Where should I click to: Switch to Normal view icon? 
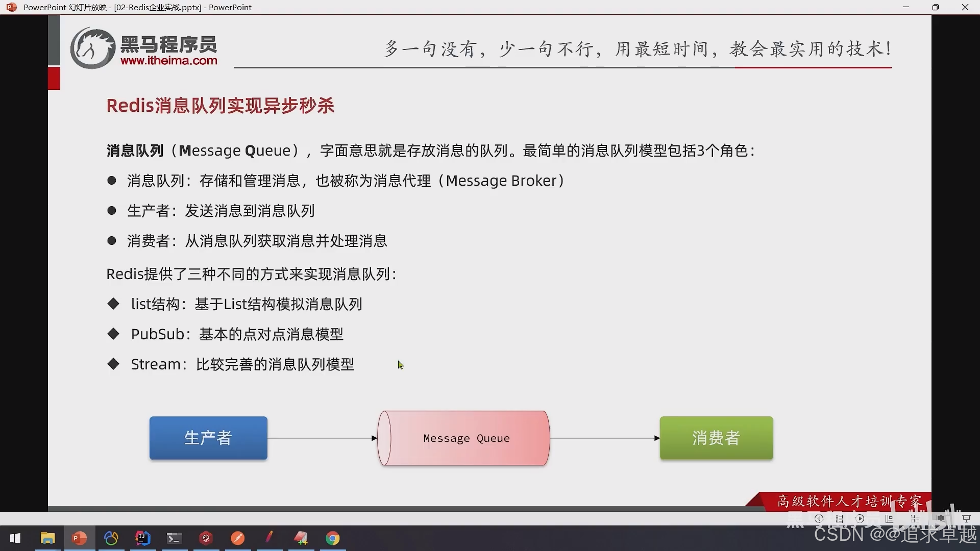tap(889, 519)
